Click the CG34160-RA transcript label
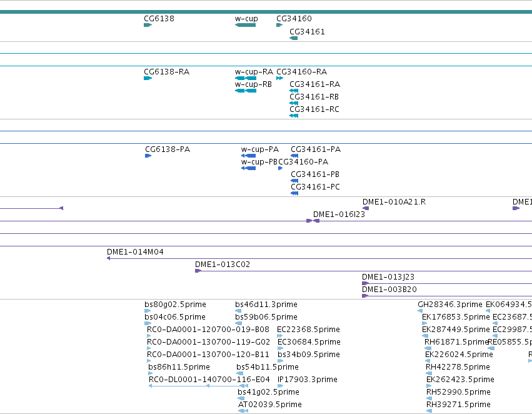This screenshot has width=532, height=414. (x=301, y=72)
